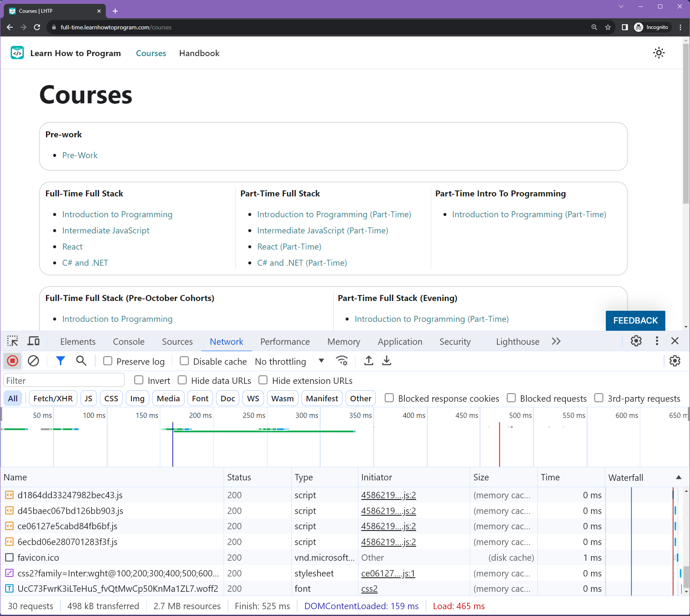This screenshot has width=690, height=616.
Task: Close the DevTools panel
Action: coord(675,341)
